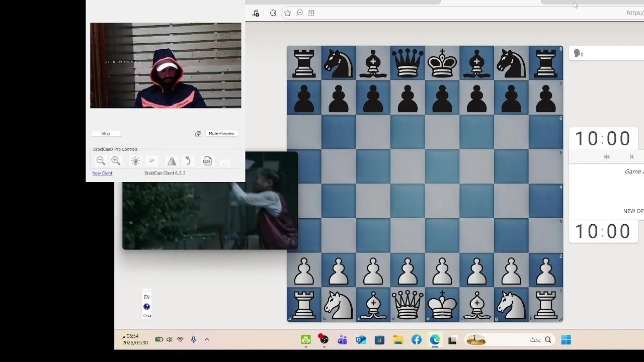Open Microsoft Store from taskbar

[379, 340]
